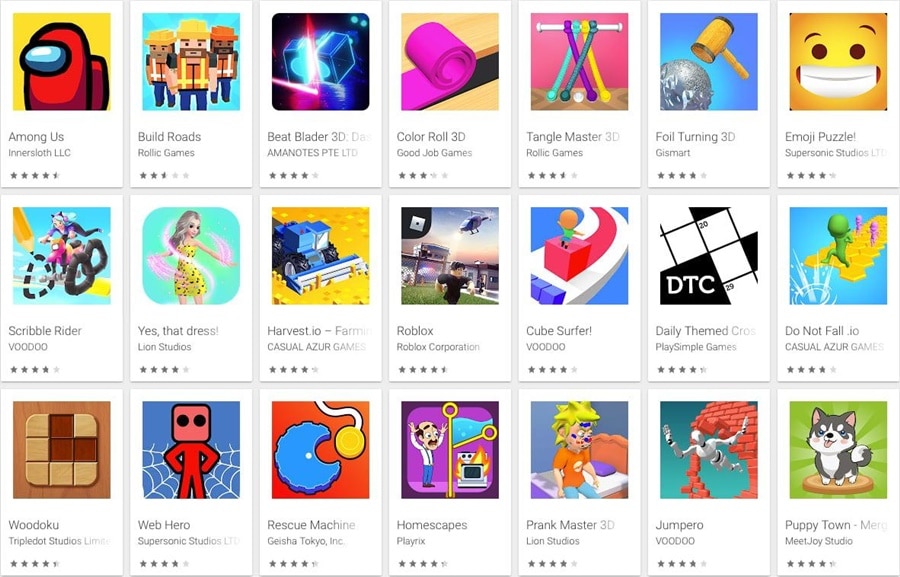The width and height of the screenshot is (900, 577).
Task: Open the Jumpero brick wall thumbnail
Action: pos(709,450)
